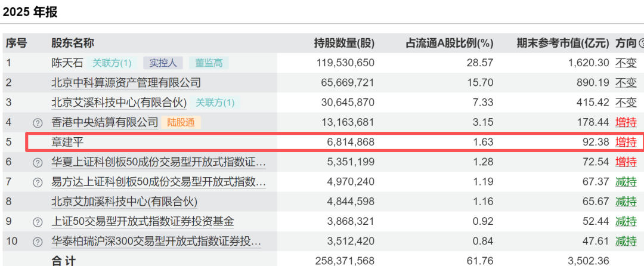This screenshot has width=644, height=266.
Task: Click the help icon next to 方向 header
Action: [x=642, y=43]
